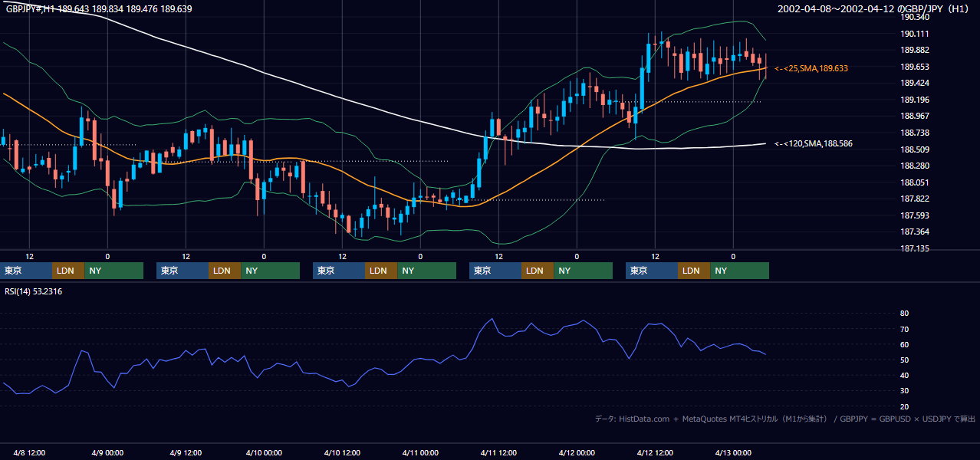
Task: Select the 4/11 12:00 time axis marker
Action: (498, 453)
